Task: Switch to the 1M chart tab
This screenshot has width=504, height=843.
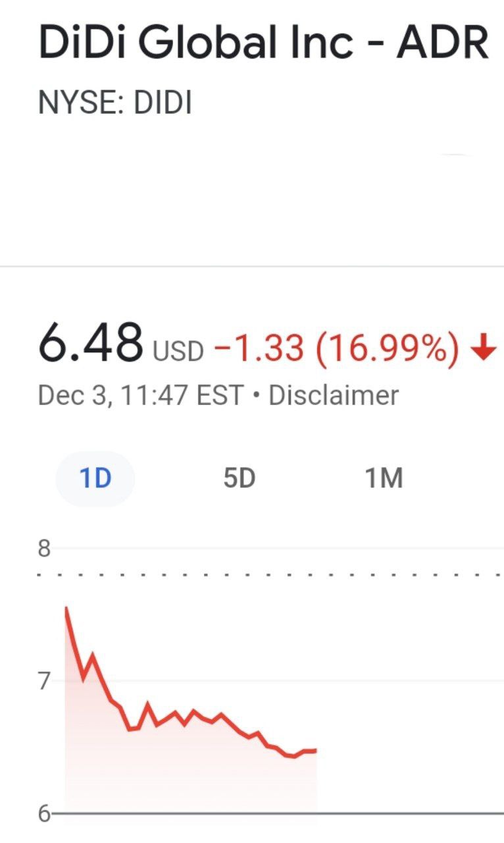Action: pyautogui.click(x=384, y=479)
